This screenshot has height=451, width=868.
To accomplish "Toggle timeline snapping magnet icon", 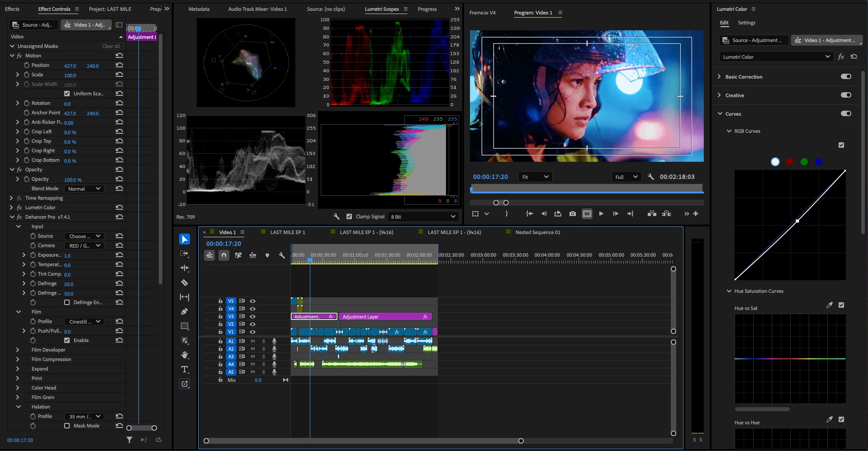I will coord(224,255).
